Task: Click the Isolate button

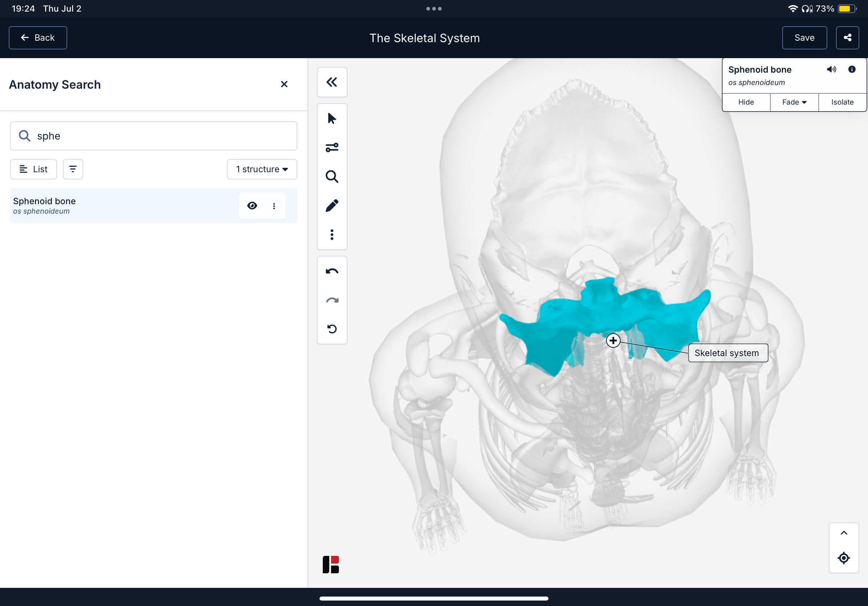Action: tap(842, 102)
